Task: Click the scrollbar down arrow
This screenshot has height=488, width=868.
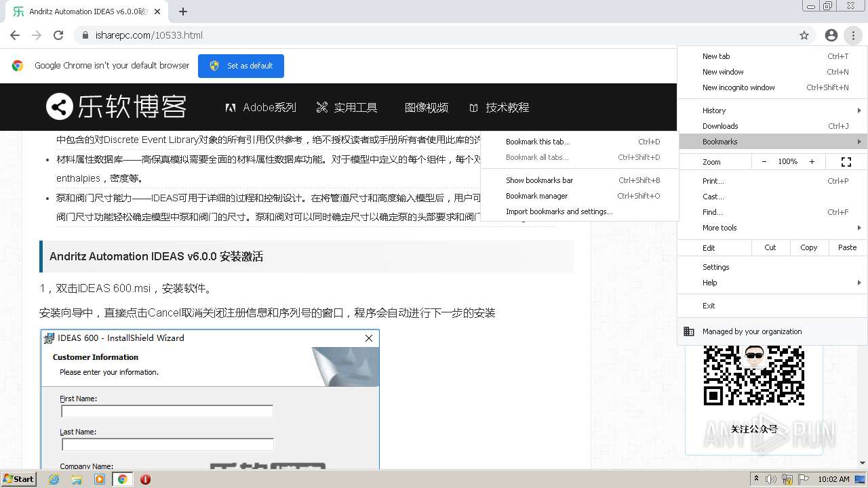Action: tap(863, 464)
